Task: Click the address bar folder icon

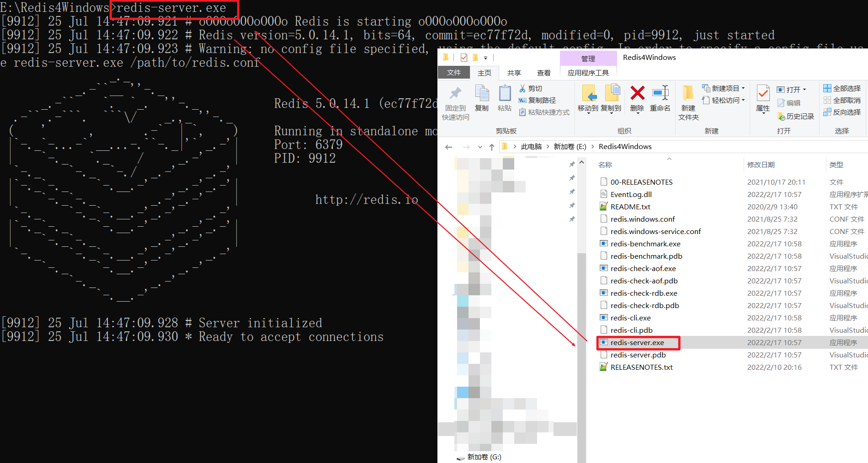Action: point(505,146)
